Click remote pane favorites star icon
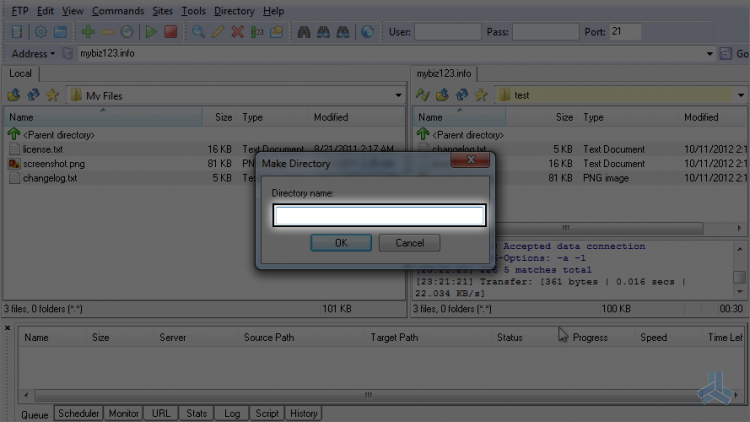The width and height of the screenshot is (750, 422). click(x=481, y=95)
